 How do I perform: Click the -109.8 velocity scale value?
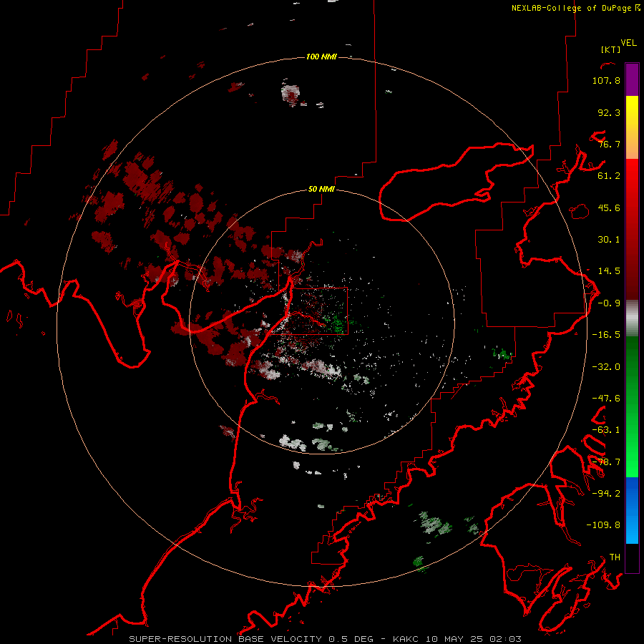603,525
